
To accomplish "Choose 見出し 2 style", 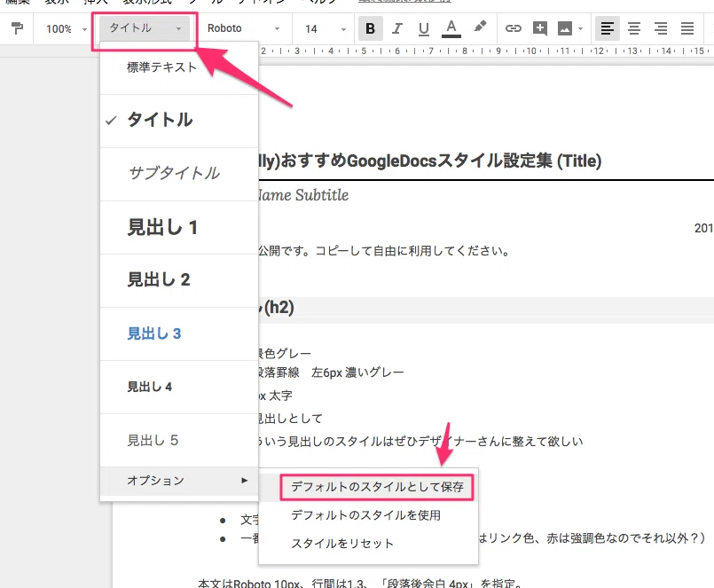I will click(x=179, y=280).
